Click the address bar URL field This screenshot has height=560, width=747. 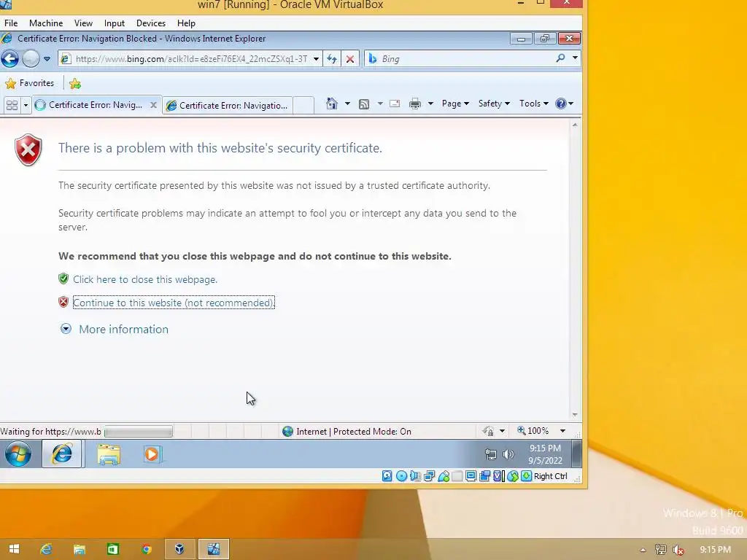coord(190,58)
